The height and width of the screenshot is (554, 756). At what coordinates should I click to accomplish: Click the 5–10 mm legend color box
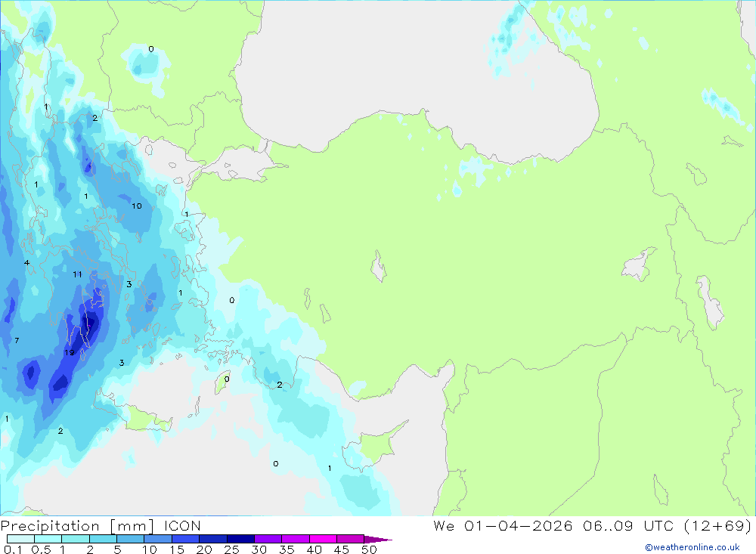[131, 539]
